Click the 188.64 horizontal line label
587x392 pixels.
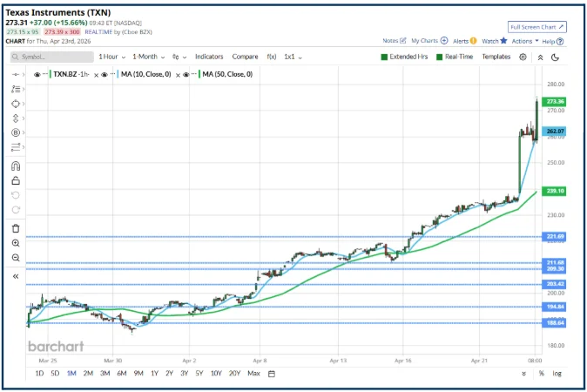click(555, 322)
